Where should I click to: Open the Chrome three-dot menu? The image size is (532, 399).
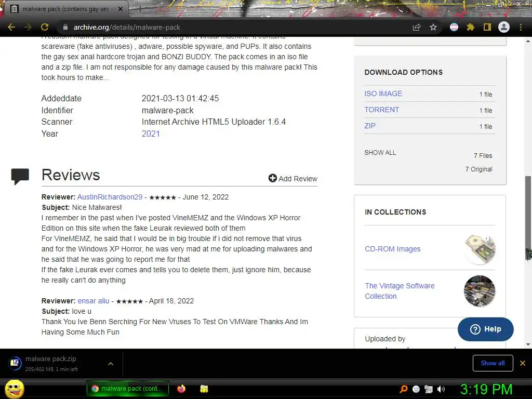(x=521, y=27)
